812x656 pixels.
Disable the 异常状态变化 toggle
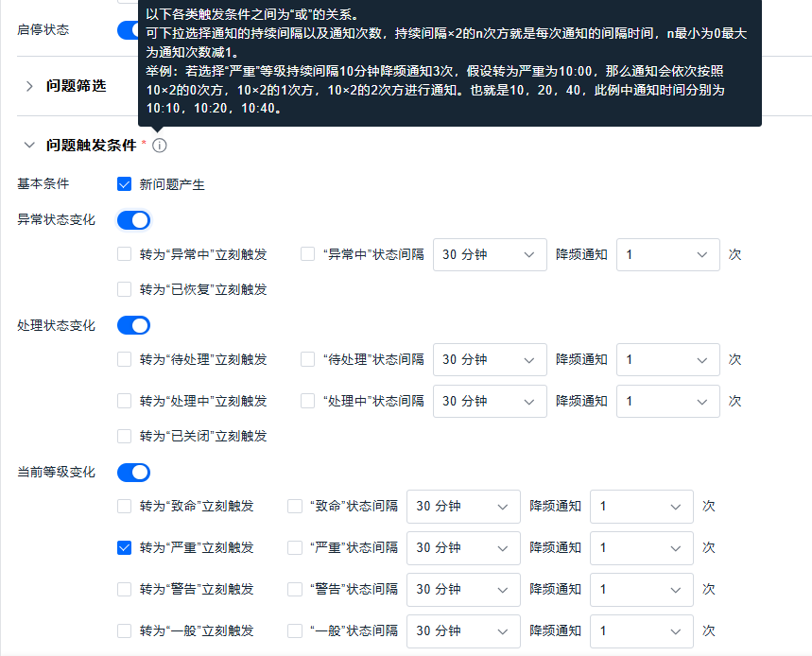133,219
